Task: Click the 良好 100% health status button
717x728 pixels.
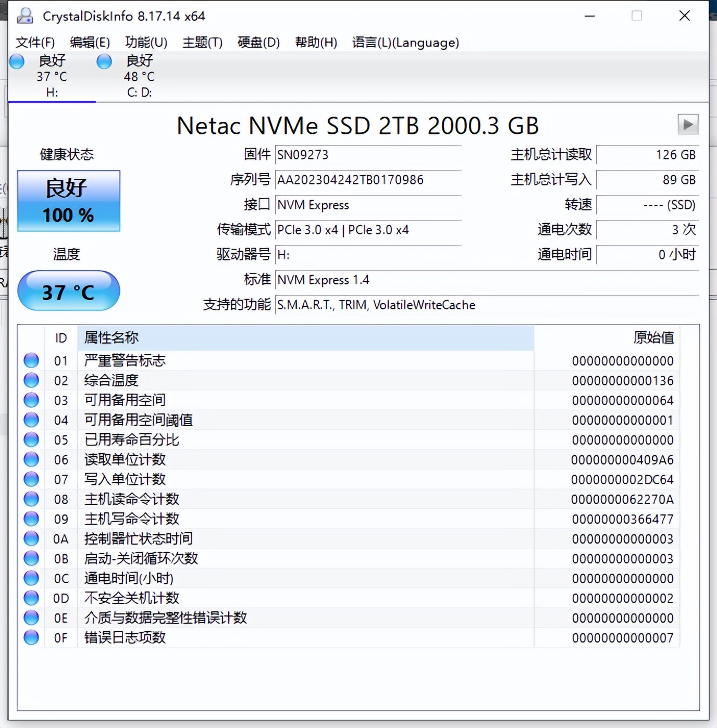Action: (x=68, y=201)
